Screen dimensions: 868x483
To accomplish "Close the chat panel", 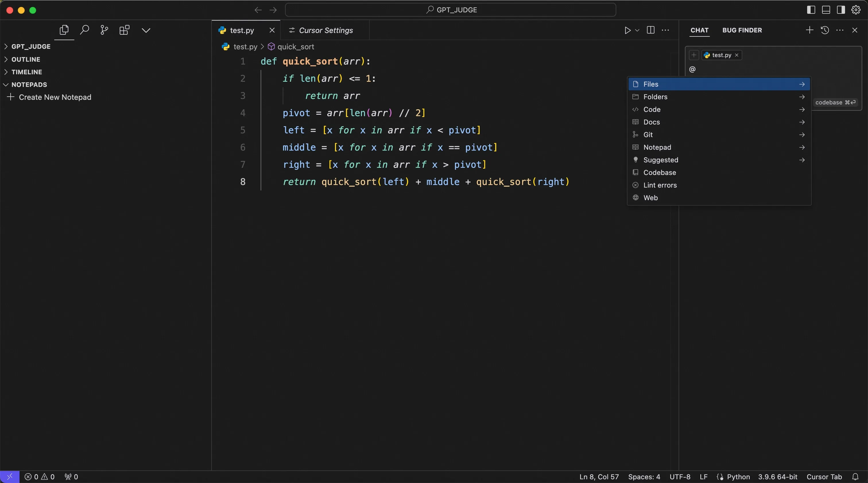I will point(855,30).
